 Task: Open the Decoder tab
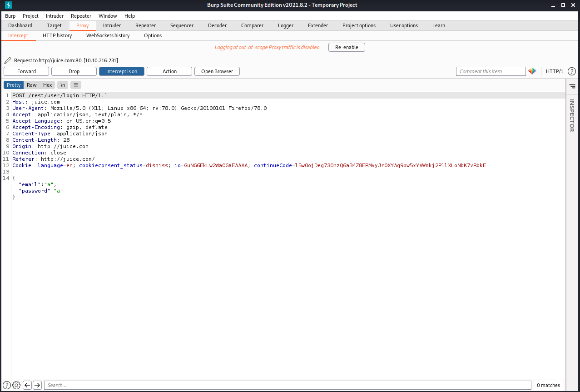point(217,25)
